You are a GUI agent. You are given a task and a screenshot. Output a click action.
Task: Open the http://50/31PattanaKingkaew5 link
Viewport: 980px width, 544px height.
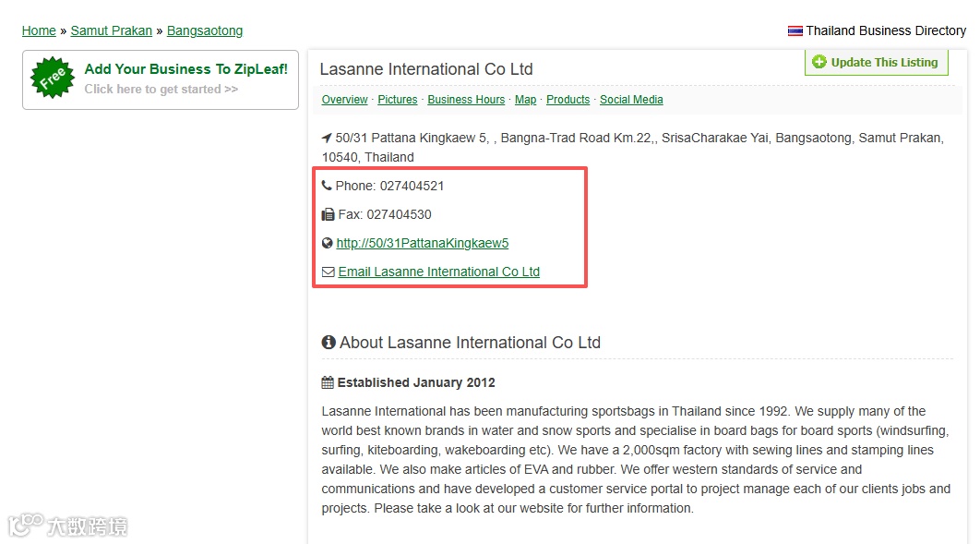point(423,243)
